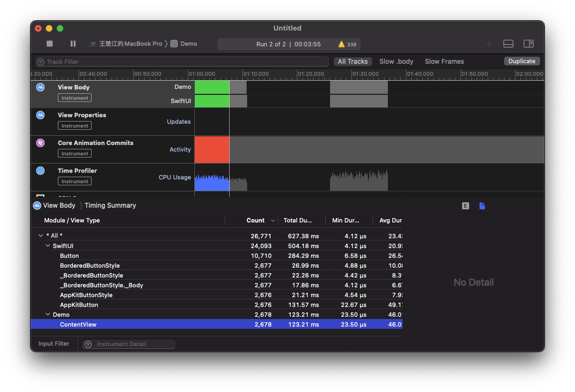
Task: Collapse the SwiftUI module group
Action: point(47,246)
